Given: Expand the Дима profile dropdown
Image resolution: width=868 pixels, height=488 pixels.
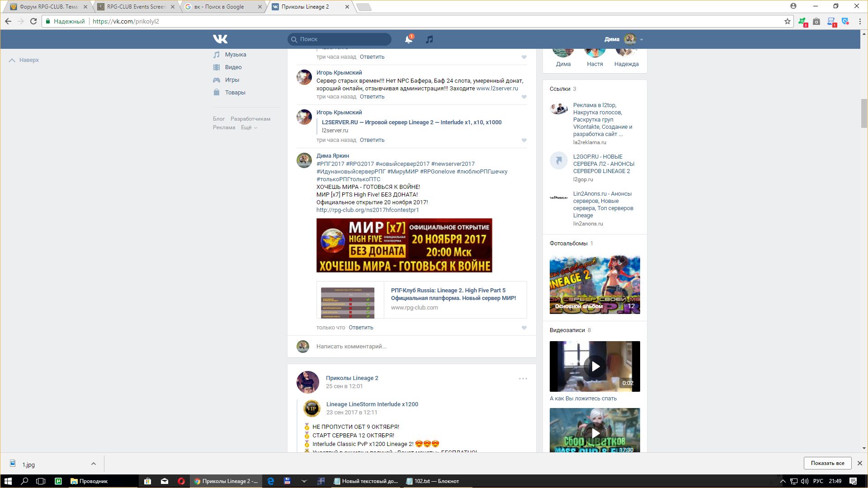Looking at the screenshot, I should pyautogui.click(x=641, y=39).
